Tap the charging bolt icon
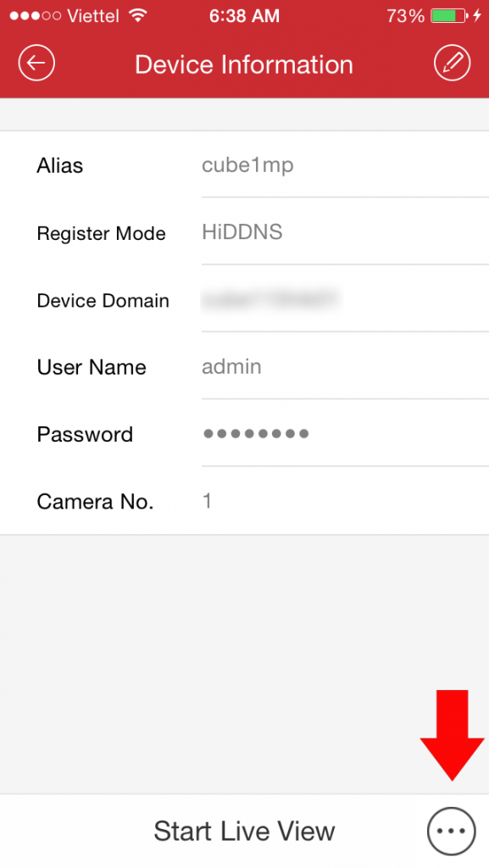 coord(477,15)
